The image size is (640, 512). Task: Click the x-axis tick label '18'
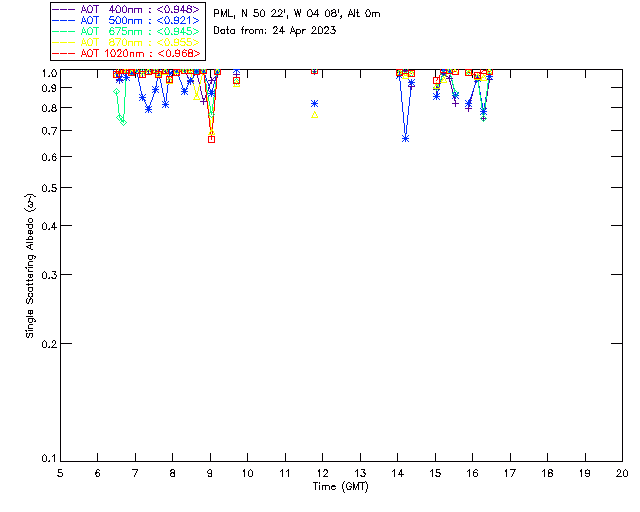[547, 473]
